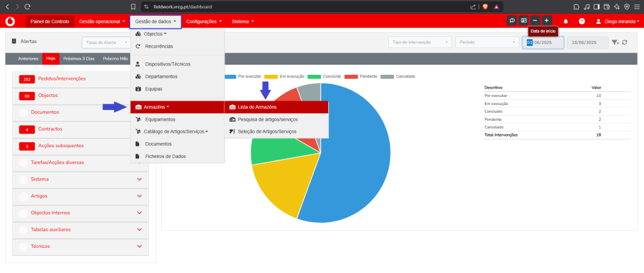Click Gestão de dados menu
644x273 pixels.
pos(156,21)
